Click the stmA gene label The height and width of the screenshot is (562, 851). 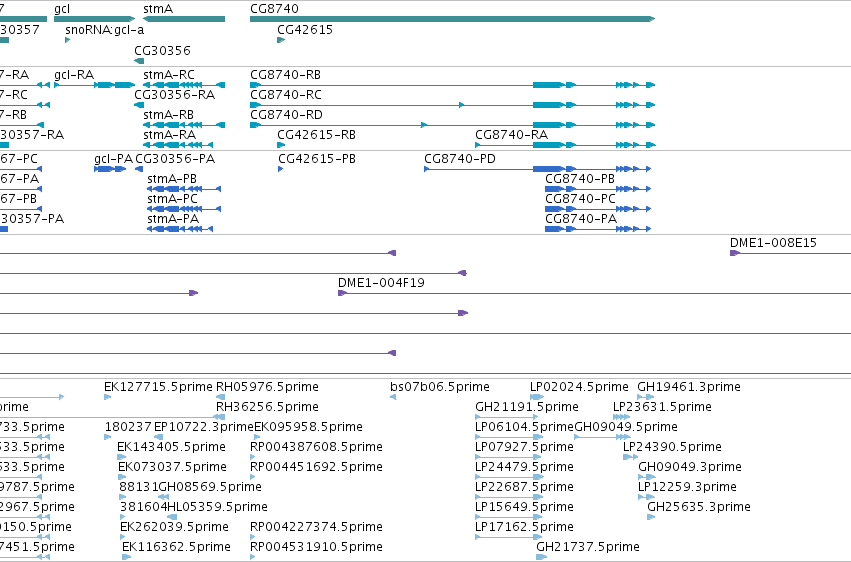coord(157,9)
